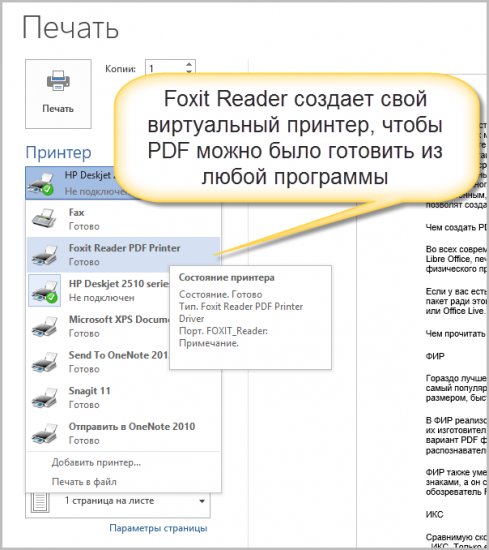489x550 pixels.
Task: Choose the Fax printer entry
Action: coord(123,219)
